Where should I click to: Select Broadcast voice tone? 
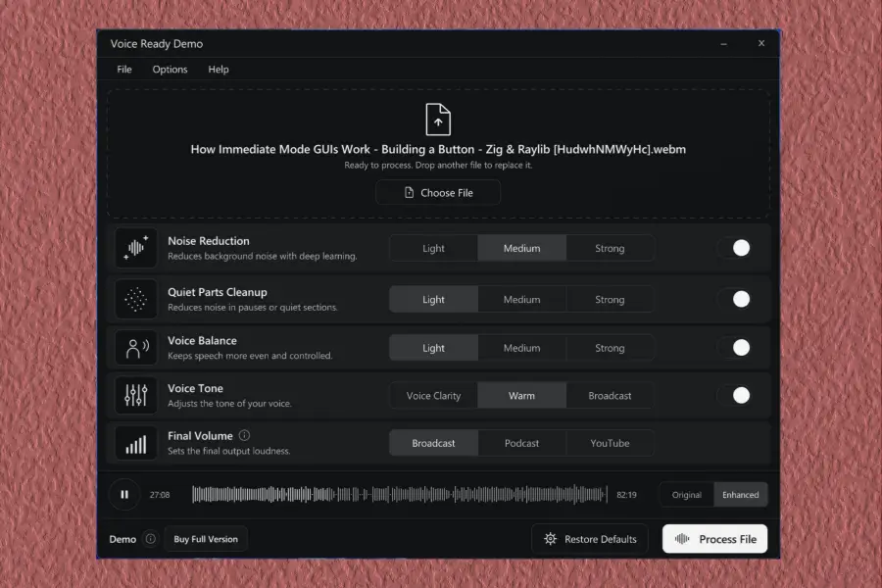(610, 396)
